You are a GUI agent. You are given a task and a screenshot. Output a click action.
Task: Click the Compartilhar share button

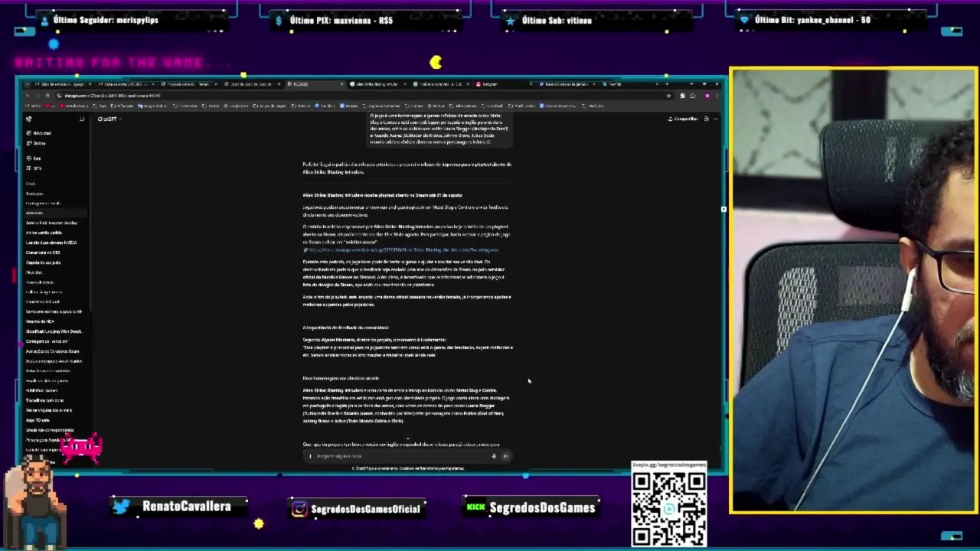683,119
